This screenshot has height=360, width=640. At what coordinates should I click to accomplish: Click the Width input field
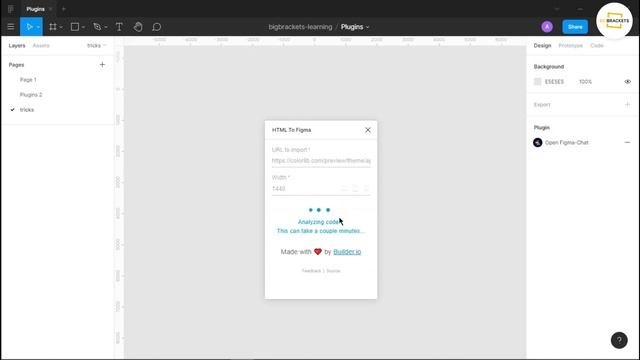[321, 189]
